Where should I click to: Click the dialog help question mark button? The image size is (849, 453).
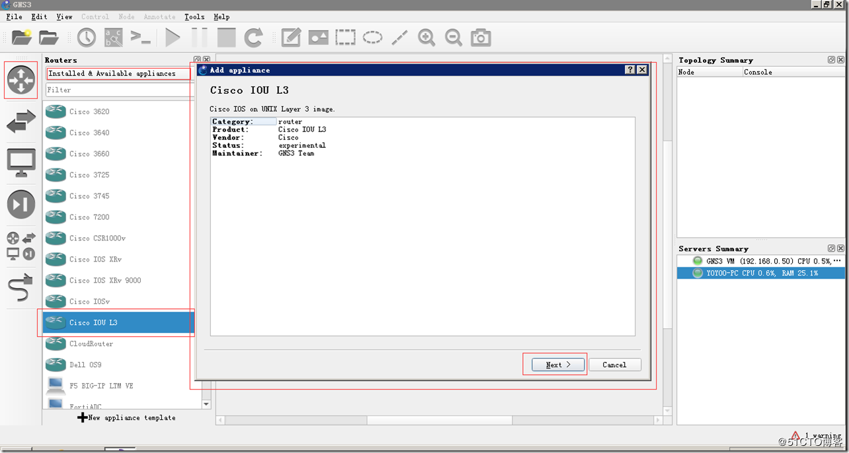[630, 70]
